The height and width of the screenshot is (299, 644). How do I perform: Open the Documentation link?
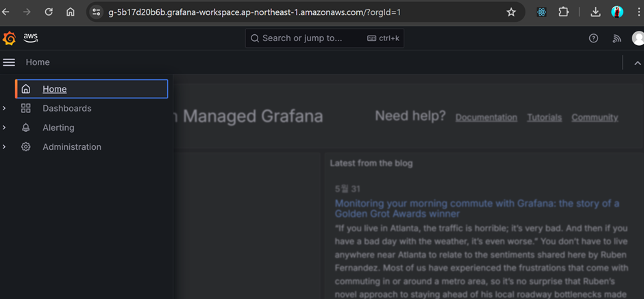click(486, 118)
